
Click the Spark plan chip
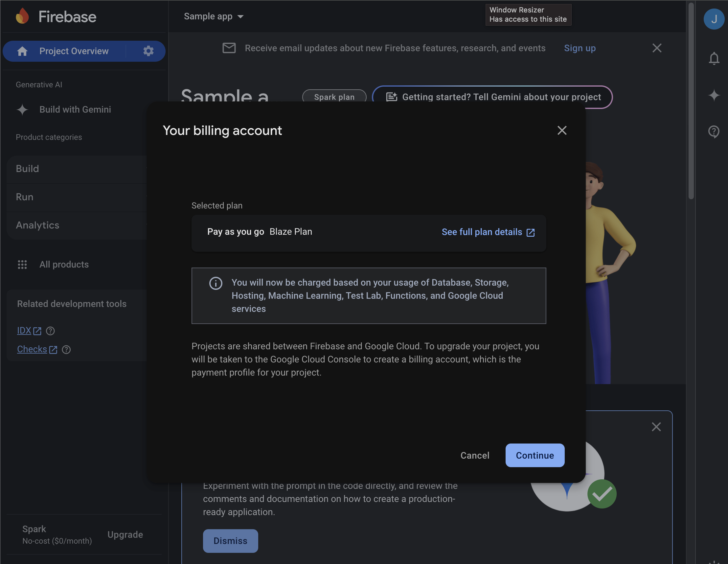coord(334,97)
